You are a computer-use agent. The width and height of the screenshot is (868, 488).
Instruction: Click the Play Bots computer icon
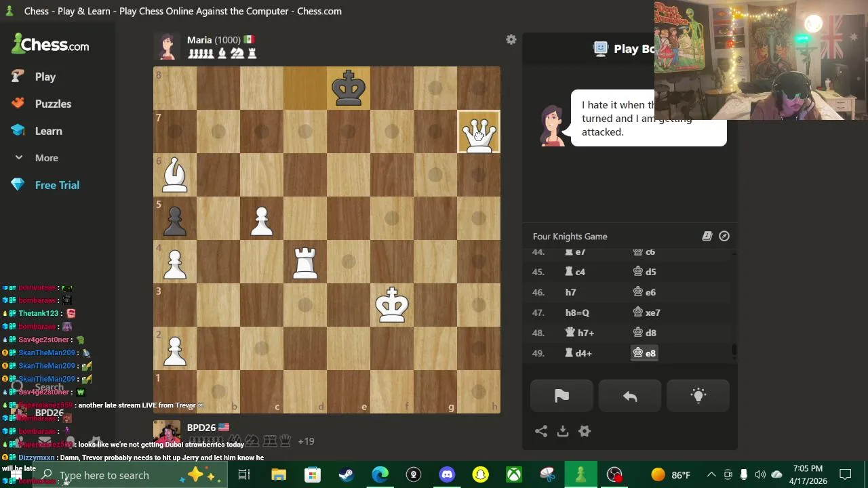600,48
